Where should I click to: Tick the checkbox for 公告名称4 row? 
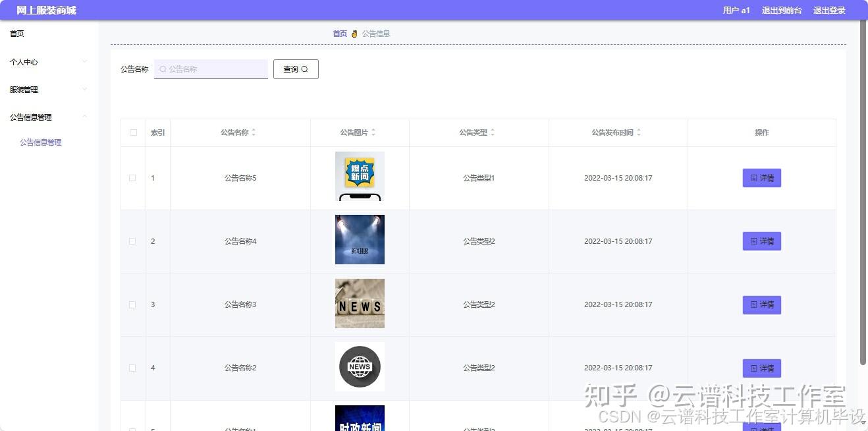[x=133, y=241]
